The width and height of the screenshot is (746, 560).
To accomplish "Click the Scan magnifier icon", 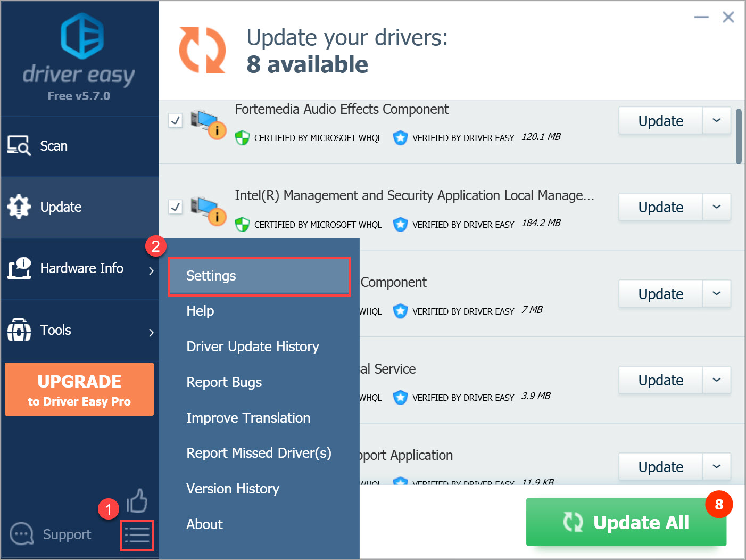I will pos(19,146).
